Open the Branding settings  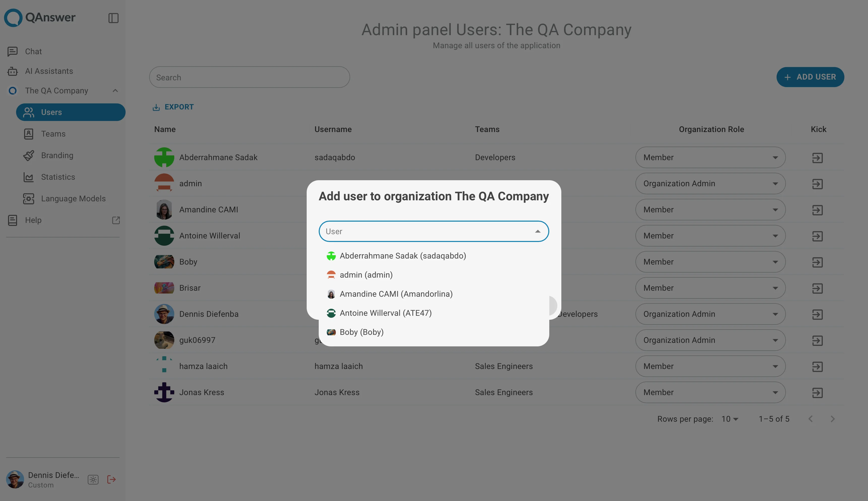tap(57, 156)
